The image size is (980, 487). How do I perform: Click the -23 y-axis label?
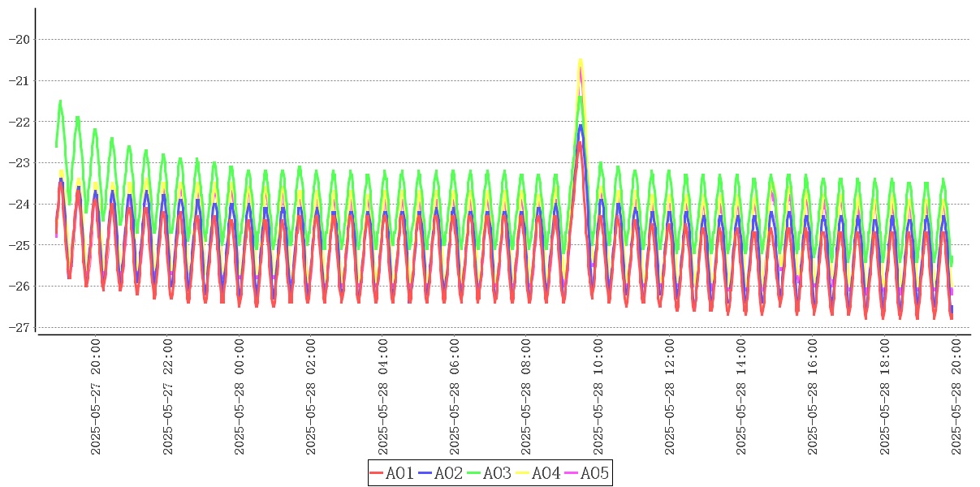click(x=19, y=162)
